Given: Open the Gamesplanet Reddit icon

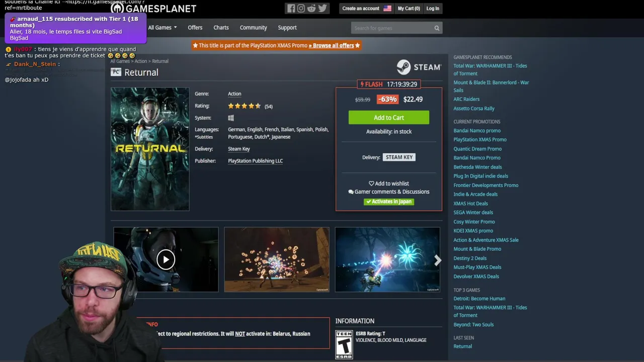Looking at the screenshot, I should [x=311, y=8].
